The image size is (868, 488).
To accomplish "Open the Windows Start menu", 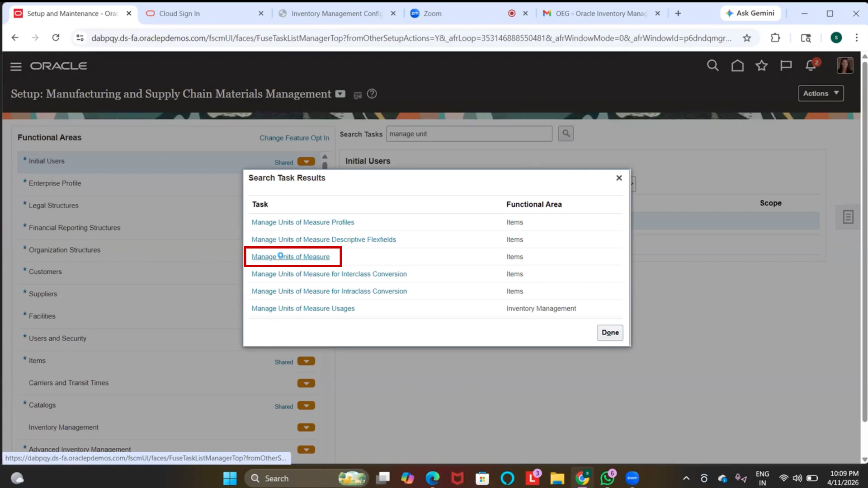I will (230, 478).
